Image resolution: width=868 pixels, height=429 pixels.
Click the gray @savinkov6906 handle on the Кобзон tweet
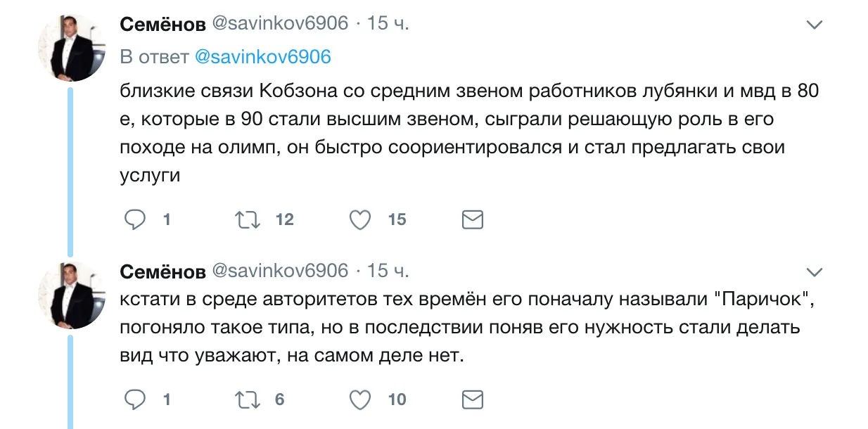click(x=280, y=24)
